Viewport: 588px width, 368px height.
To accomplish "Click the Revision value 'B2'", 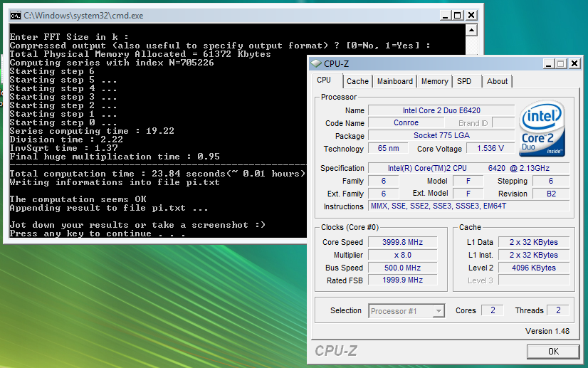I will [x=551, y=194].
